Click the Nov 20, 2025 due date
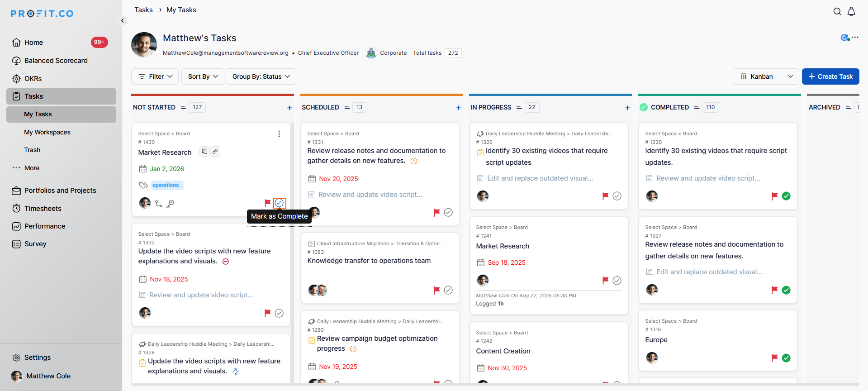 (x=338, y=179)
